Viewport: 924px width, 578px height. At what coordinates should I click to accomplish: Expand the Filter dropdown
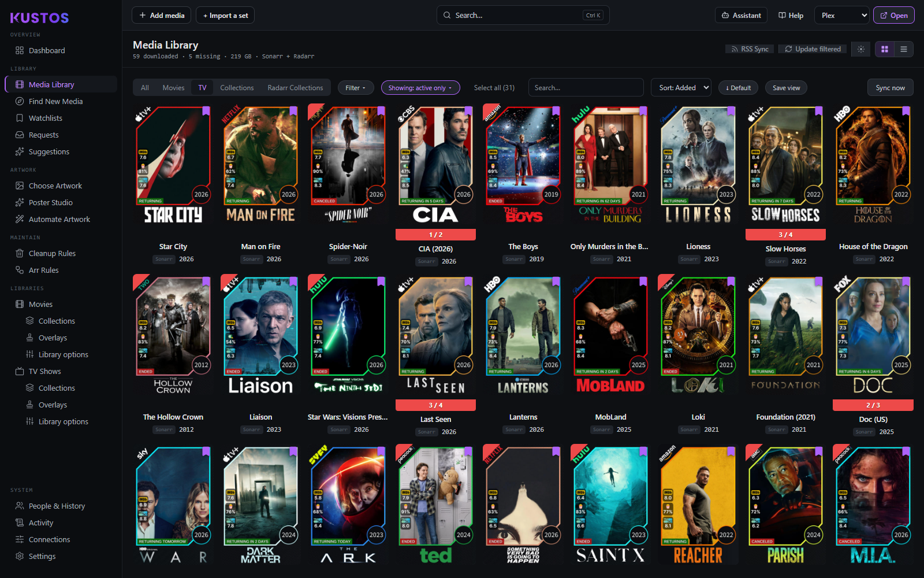356,88
